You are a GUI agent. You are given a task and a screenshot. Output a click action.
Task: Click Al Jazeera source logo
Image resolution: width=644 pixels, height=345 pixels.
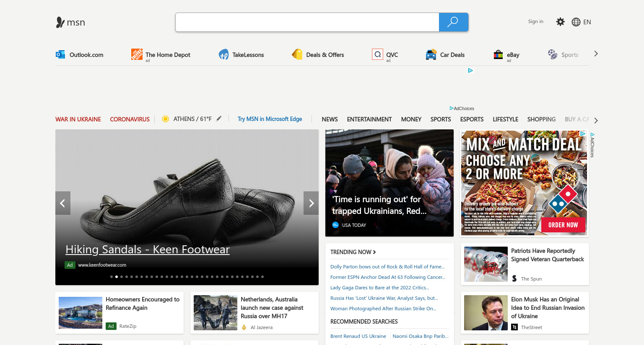(x=244, y=327)
